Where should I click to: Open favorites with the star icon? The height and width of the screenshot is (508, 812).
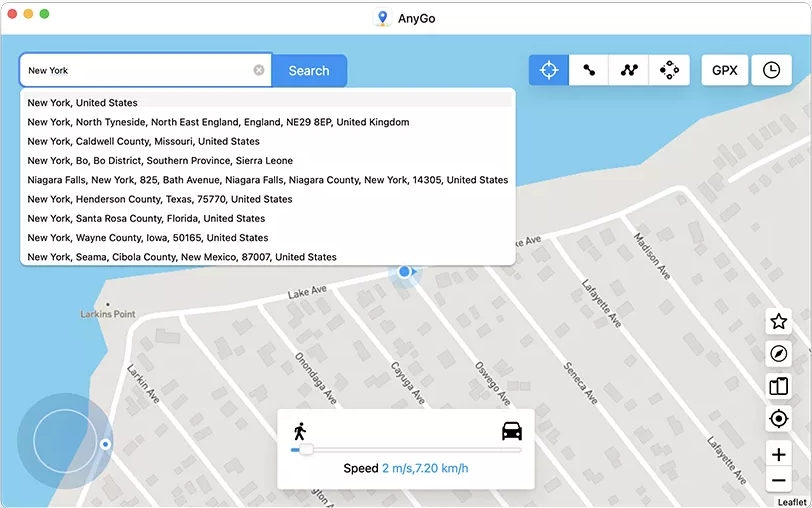778,322
